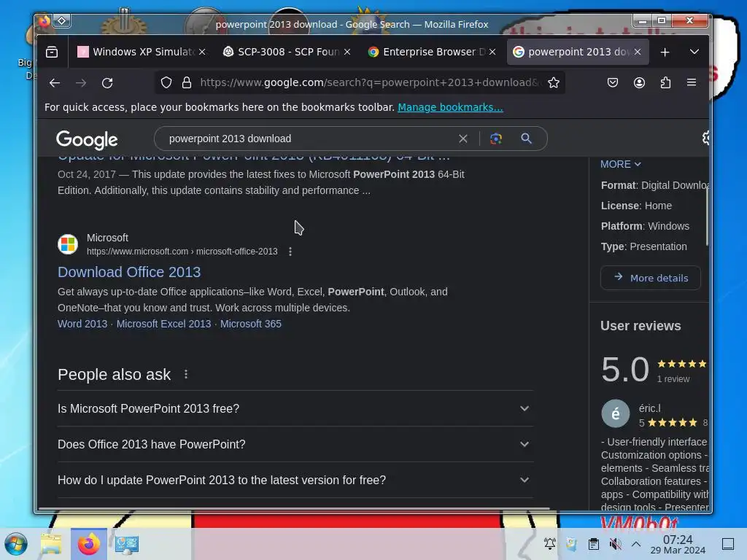Click the 1 review text
Screen dimensions: 747x560
(x=673, y=379)
